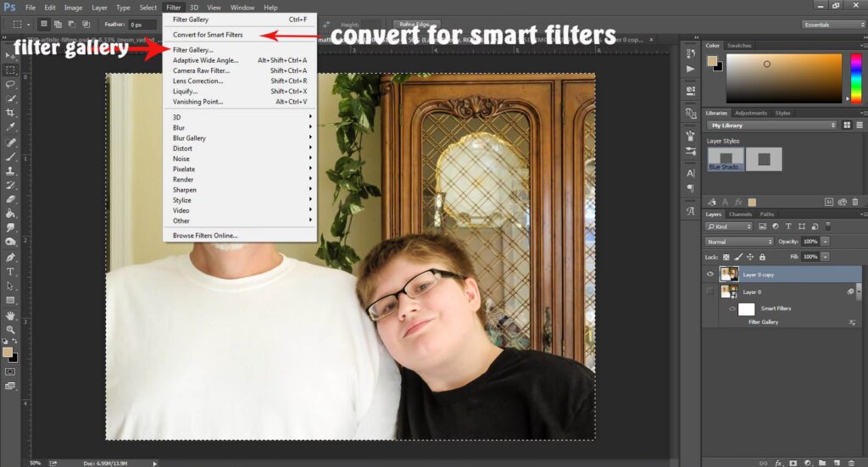Image resolution: width=868 pixels, height=467 pixels.
Task: Click the fx layer style icon
Action: pos(778,463)
